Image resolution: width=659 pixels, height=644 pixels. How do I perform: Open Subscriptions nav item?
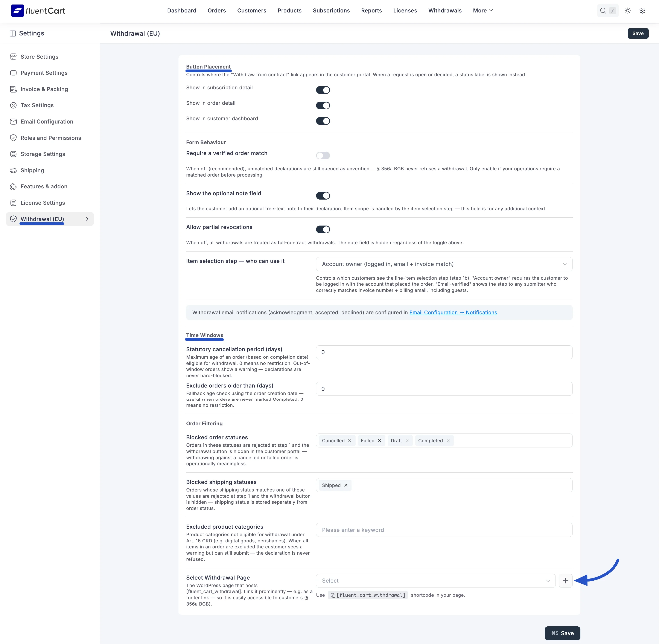(x=331, y=11)
